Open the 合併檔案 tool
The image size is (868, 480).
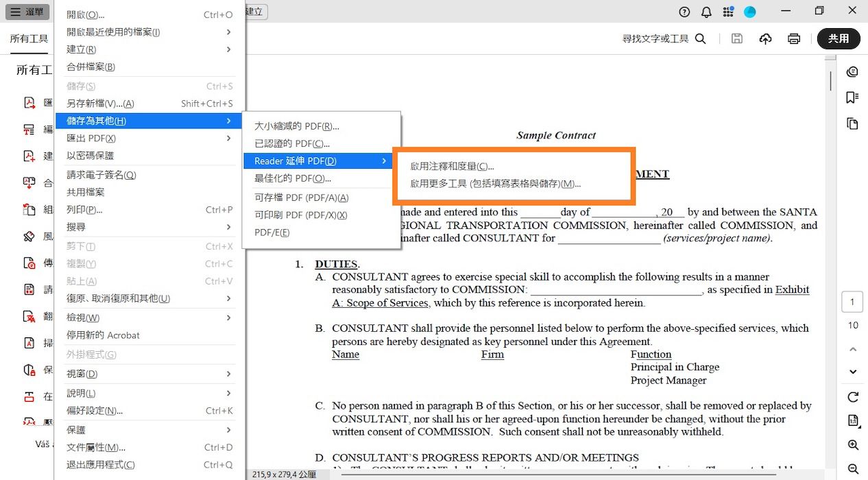point(29,182)
